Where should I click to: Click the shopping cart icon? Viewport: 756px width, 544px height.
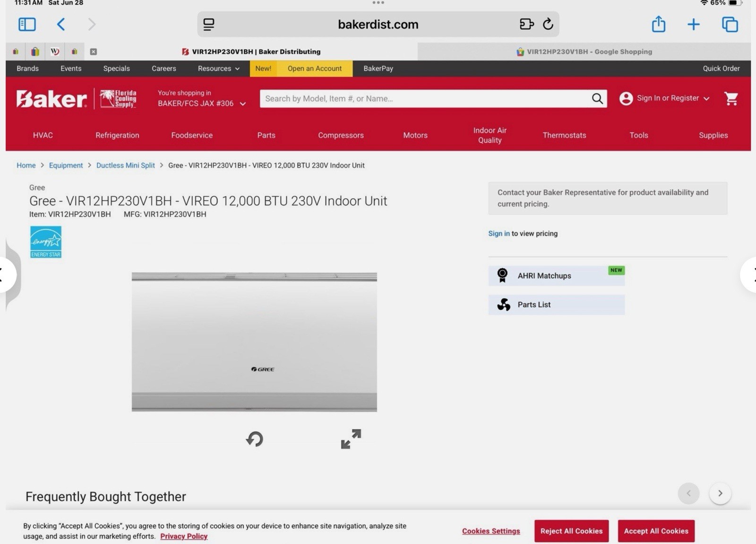pyautogui.click(x=731, y=99)
